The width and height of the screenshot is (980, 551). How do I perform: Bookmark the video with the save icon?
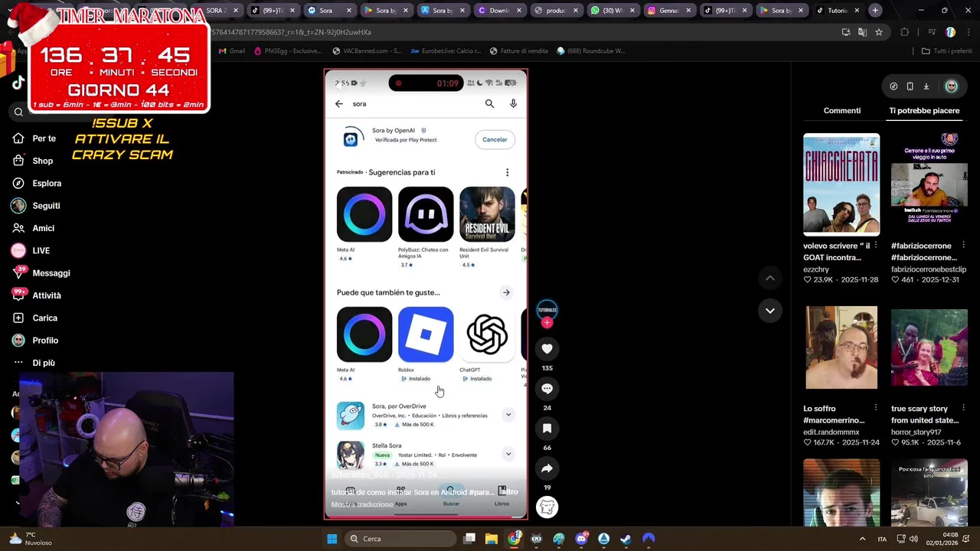pyautogui.click(x=547, y=429)
